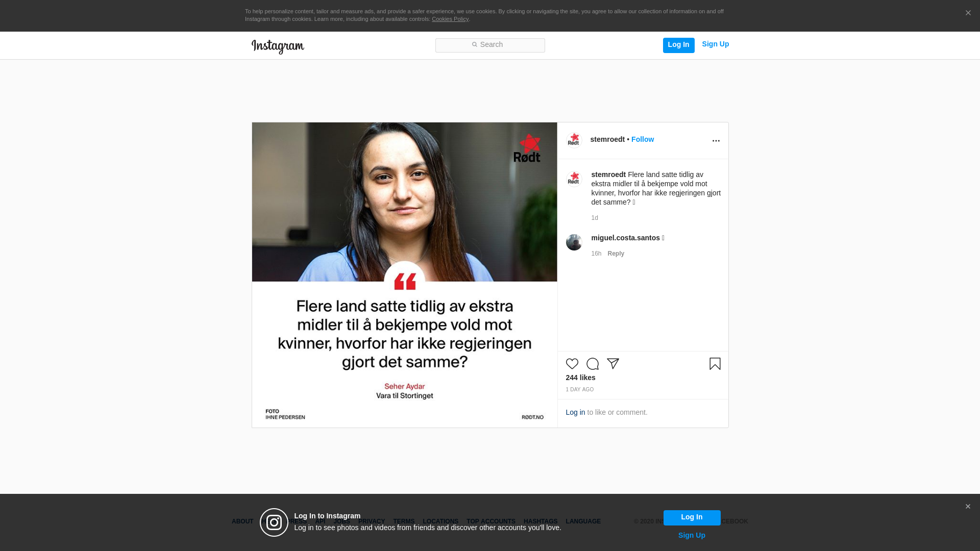The width and height of the screenshot is (980, 551).
Task: Click the Instagram logo in the header
Action: pos(278,46)
